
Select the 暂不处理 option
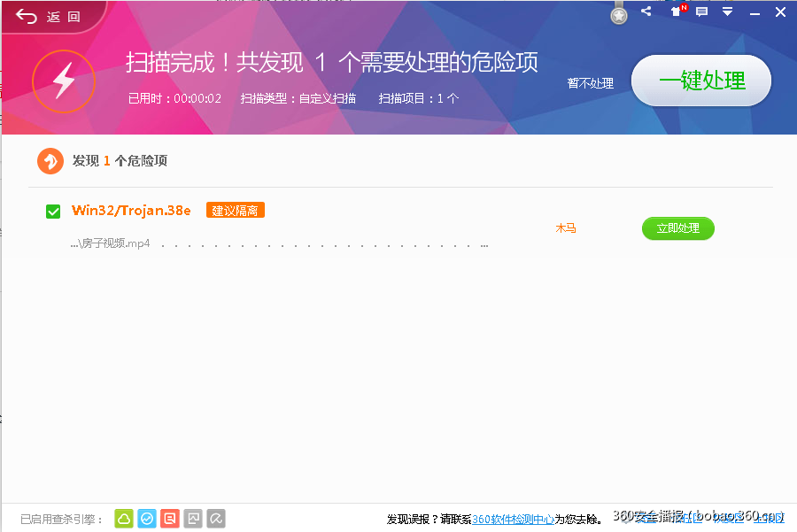[x=590, y=81]
